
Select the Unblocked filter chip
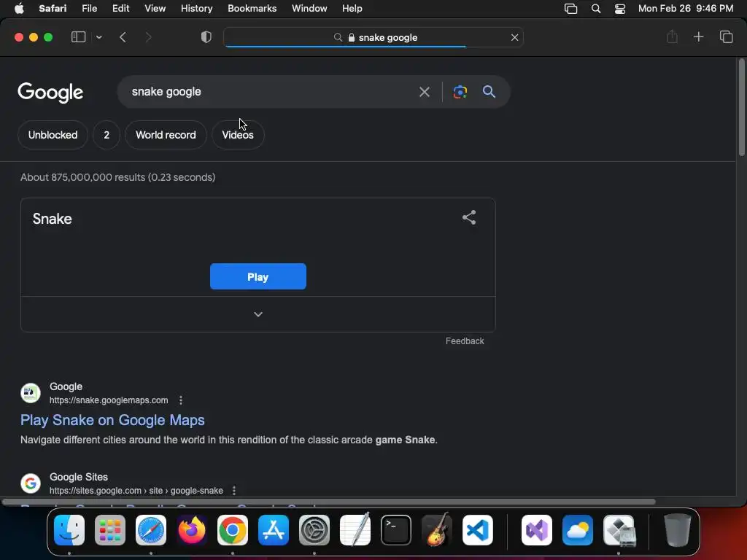[53, 135]
